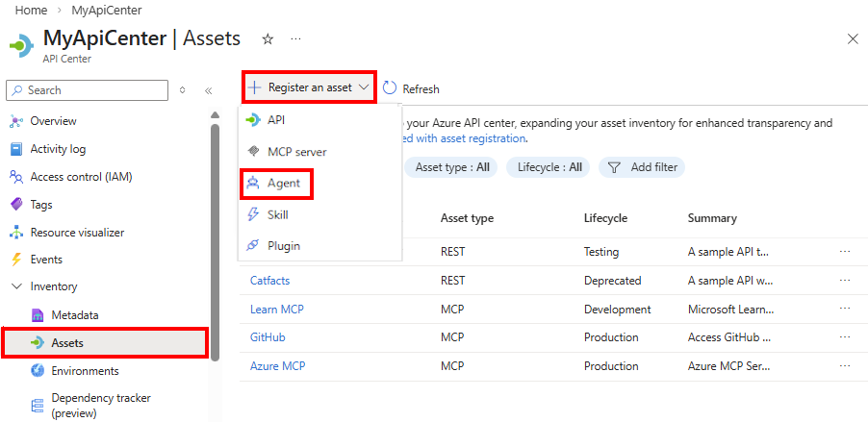Select Plugin from the register menu
This screenshot has width=868, height=422.
(x=319, y=245)
